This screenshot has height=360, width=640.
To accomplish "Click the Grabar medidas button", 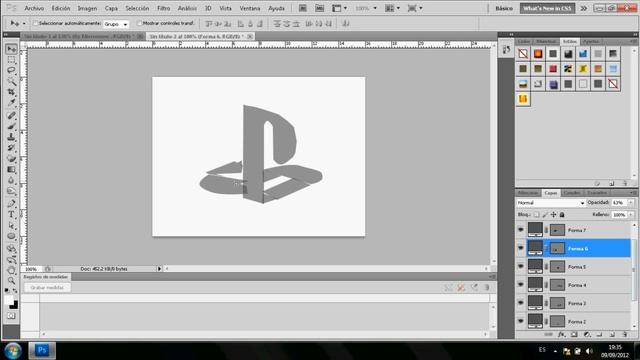I will [47, 287].
